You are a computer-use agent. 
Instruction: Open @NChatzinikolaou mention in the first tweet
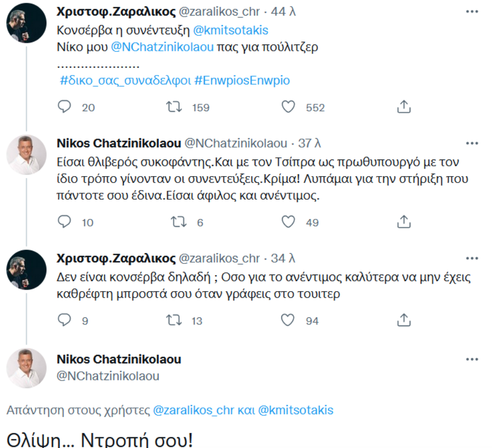162,47
